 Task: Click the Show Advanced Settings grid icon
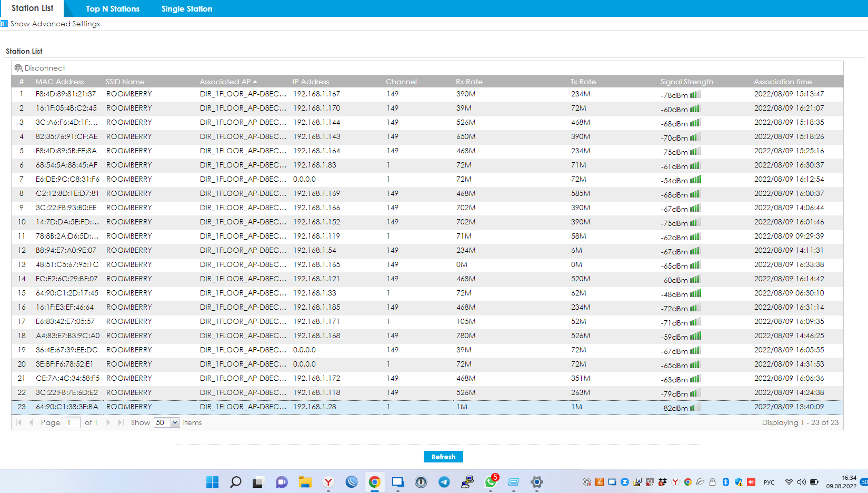point(4,24)
